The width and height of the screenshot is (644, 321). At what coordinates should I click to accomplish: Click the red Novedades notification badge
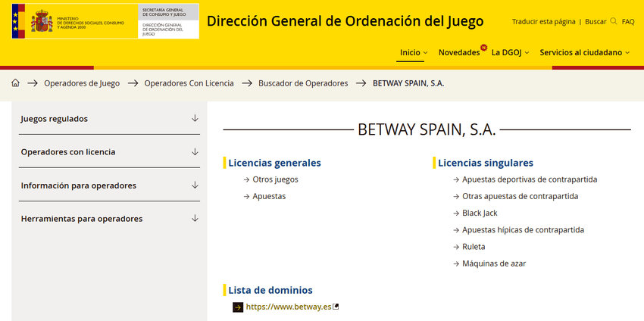coord(483,47)
